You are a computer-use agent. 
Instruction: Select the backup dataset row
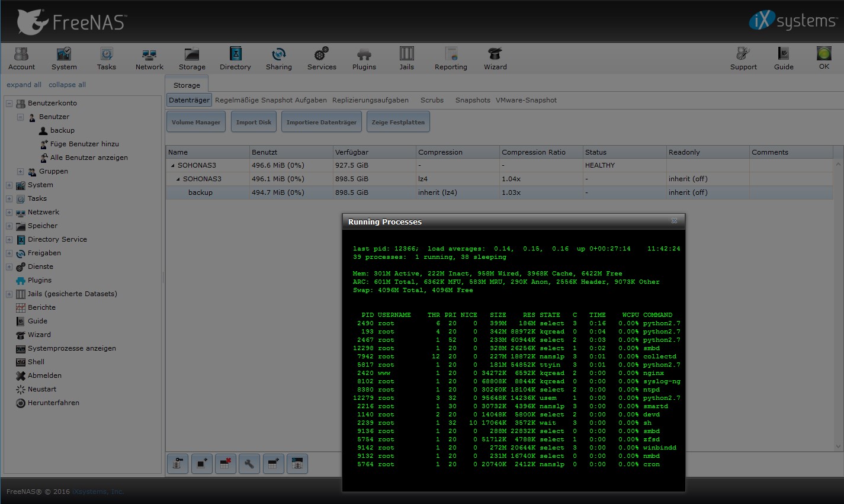click(x=499, y=192)
